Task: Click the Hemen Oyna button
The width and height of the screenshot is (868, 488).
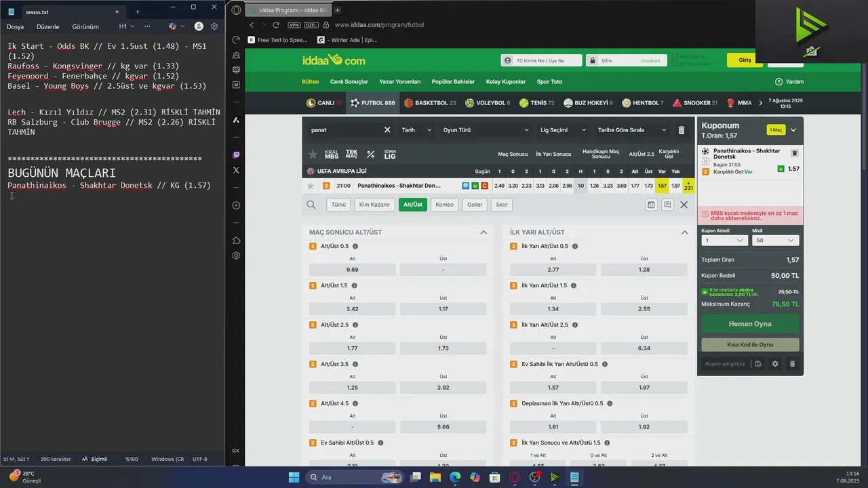Action: (750, 324)
